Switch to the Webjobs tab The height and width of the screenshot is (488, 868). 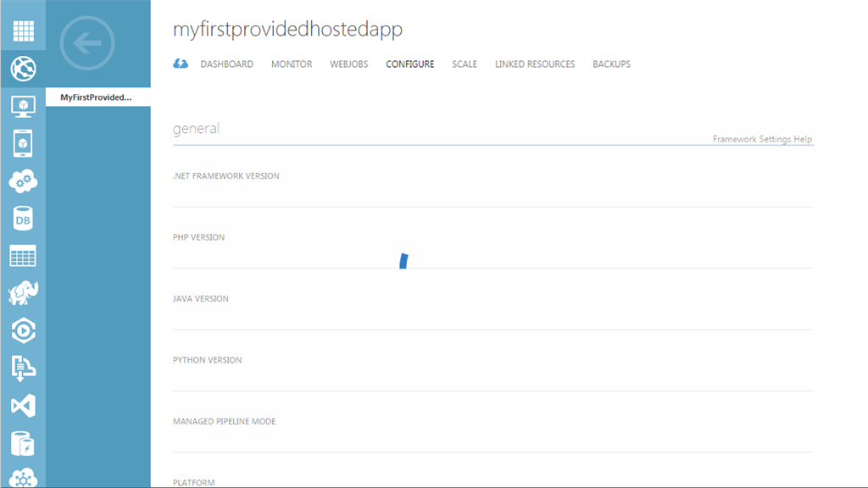point(348,64)
